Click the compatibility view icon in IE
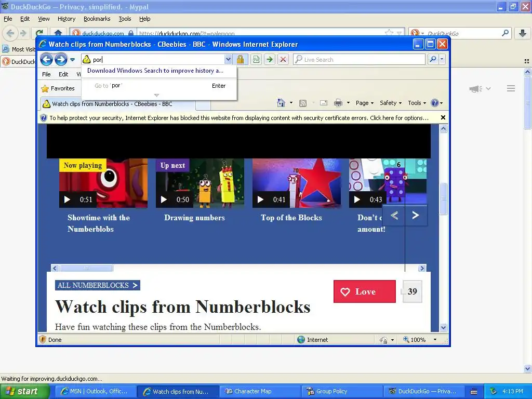This screenshot has height=399, width=532. (256, 59)
